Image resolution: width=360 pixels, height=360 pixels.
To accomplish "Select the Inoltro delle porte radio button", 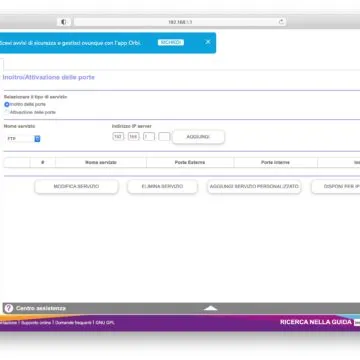I will coord(7,104).
